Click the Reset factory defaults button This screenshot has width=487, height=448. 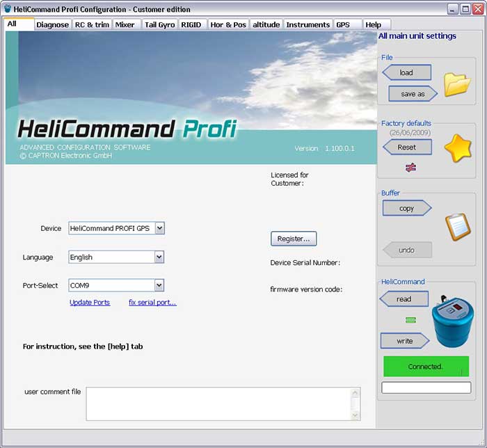click(x=407, y=147)
